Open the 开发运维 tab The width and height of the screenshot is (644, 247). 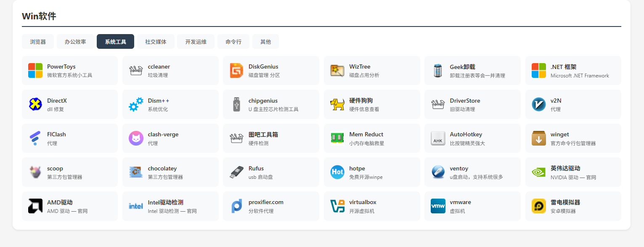[x=196, y=42]
